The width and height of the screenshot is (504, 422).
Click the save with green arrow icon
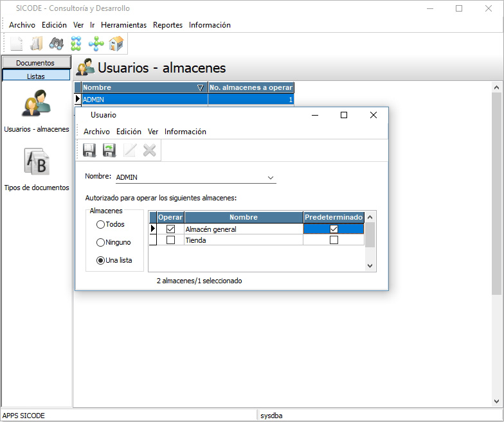[109, 150]
